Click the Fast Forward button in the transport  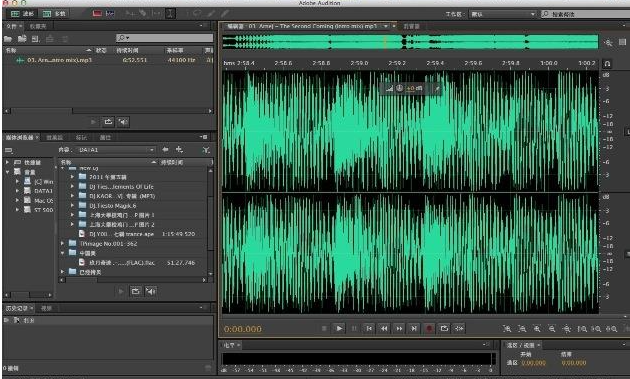tap(399, 328)
